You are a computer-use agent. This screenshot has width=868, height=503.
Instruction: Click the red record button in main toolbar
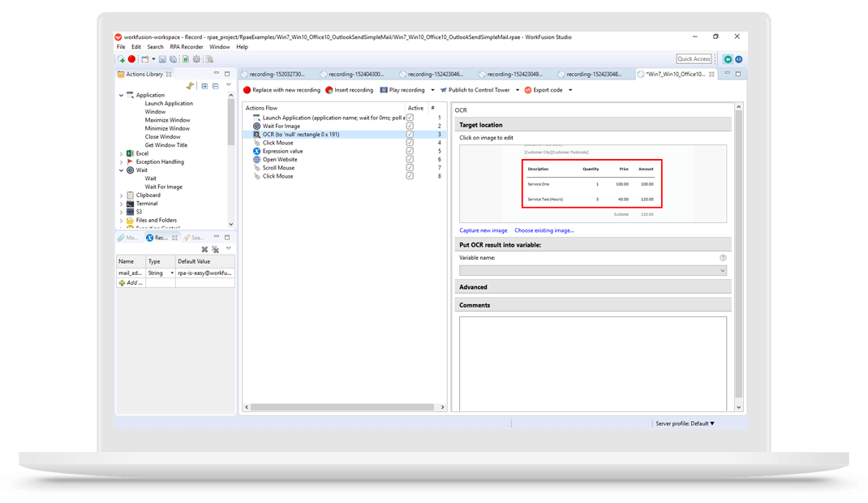pyautogui.click(x=131, y=59)
